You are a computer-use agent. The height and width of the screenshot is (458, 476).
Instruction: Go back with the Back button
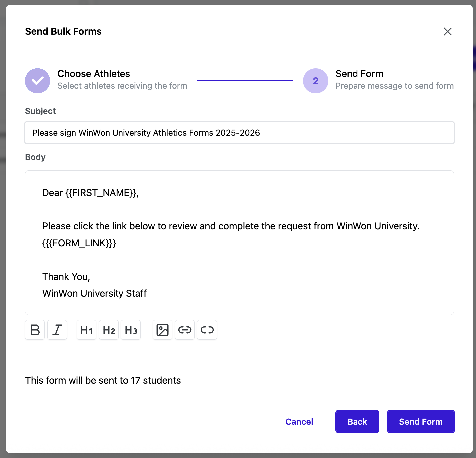[357, 422]
